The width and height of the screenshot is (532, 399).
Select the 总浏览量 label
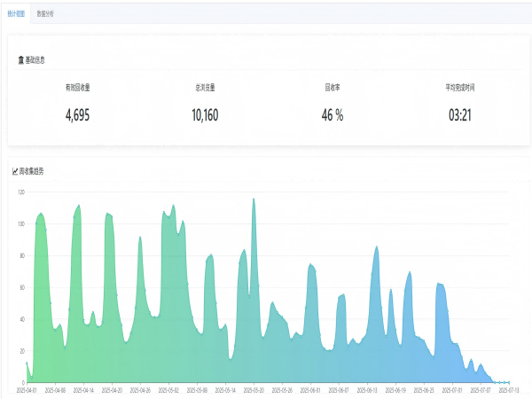coord(206,88)
